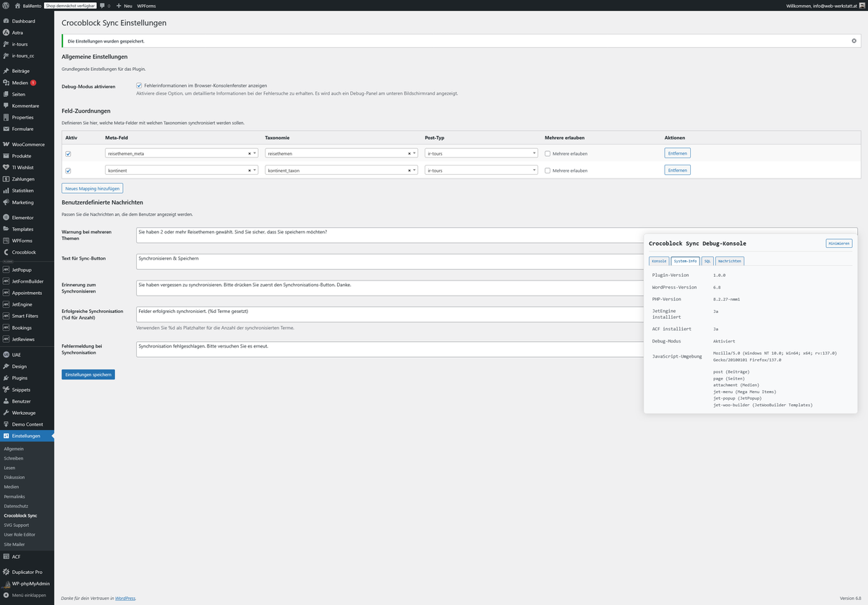
Task: Open the Dashboard sidebar item
Action: coord(27,21)
